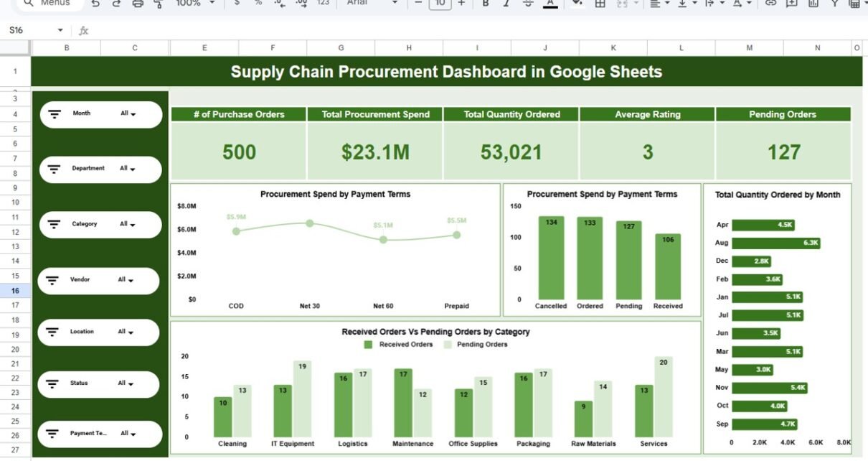868x461 pixels.
Task: Click the Insert chart icon
Action: (x=813, y=4)
